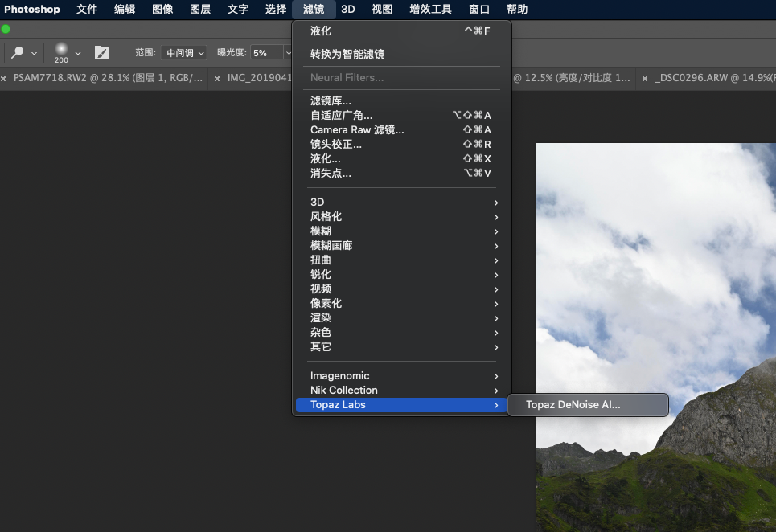The height and width of the screenshot is (532, 776).
Task: Expand the 锐化 submenu
Action: pyautogui.click(x=401, y=274)
